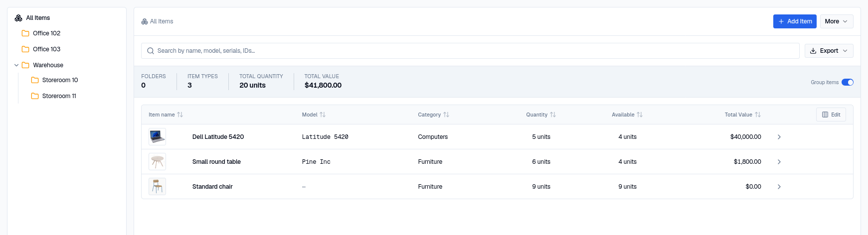The height and width of the screenshot is (235, 868).
Task: Click the Latitude 5420 model cell
Action: pyautogui.click(x=325, y=137)
